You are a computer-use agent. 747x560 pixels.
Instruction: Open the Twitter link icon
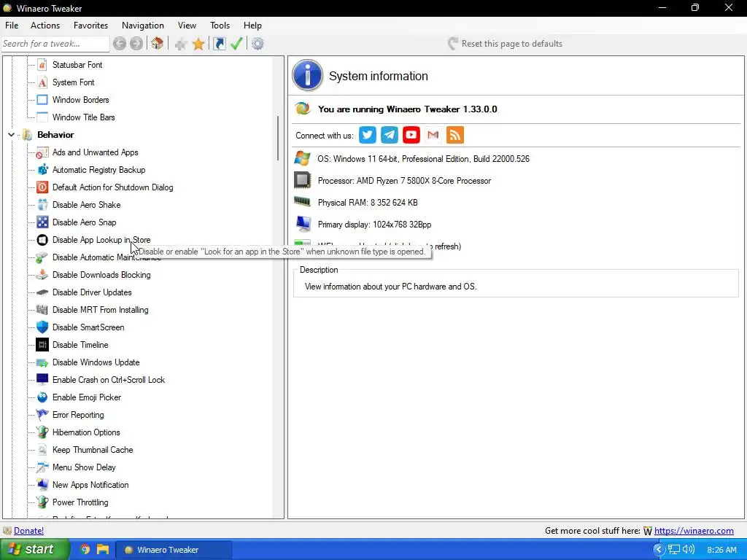[368, 135]
